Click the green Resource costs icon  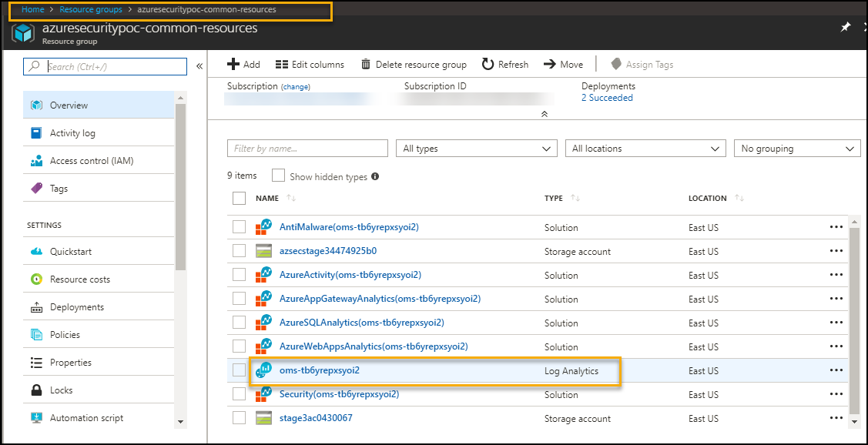click(x=36, y=279)
